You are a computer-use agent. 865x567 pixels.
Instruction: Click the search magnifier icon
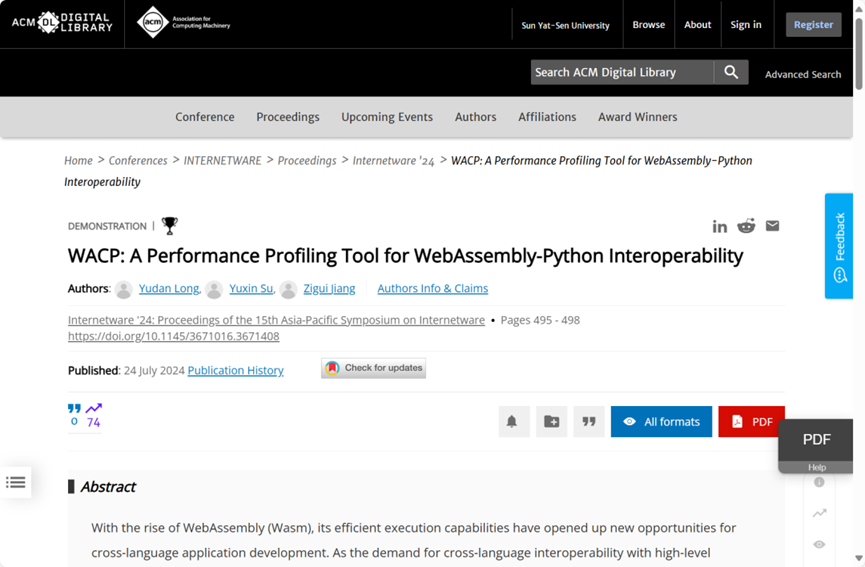click(x=731, y=72)
